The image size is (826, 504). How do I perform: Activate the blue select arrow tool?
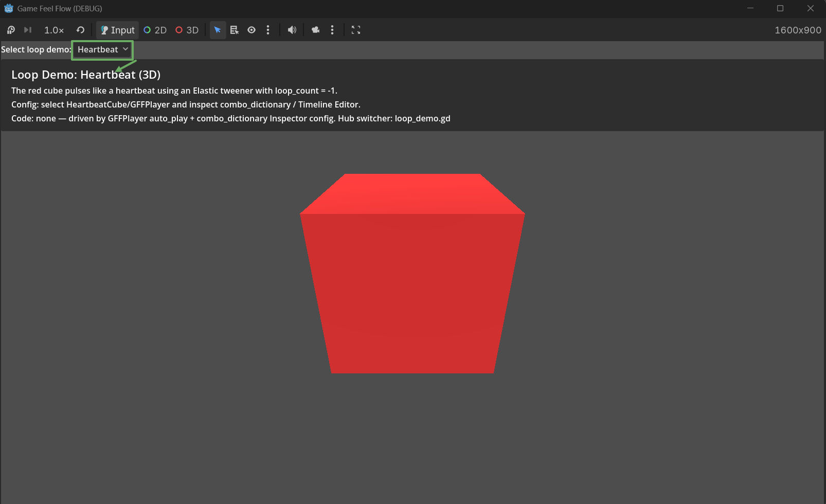click(x=218, y=30)
